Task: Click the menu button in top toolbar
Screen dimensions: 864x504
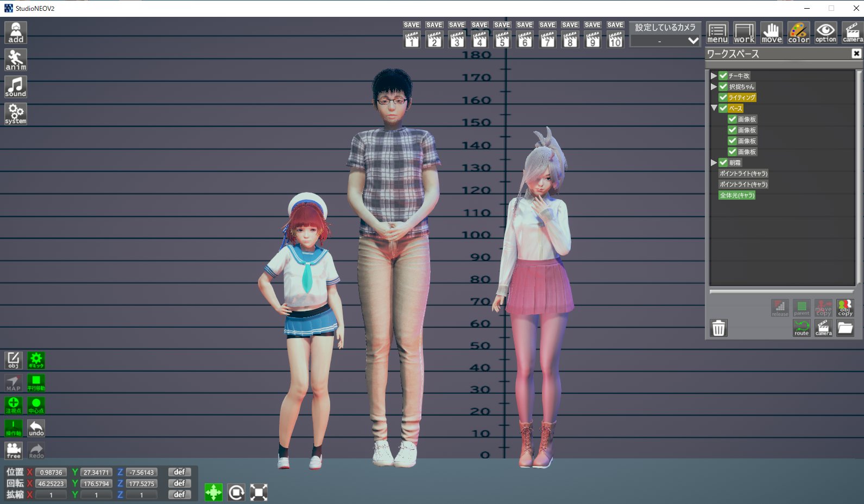Action: (717, 33)
